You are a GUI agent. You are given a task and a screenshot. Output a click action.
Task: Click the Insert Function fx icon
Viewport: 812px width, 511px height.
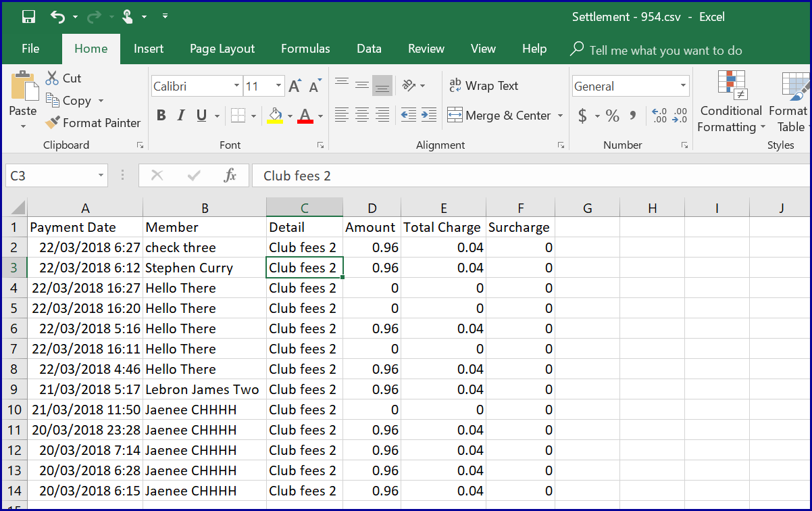point(230,176)
